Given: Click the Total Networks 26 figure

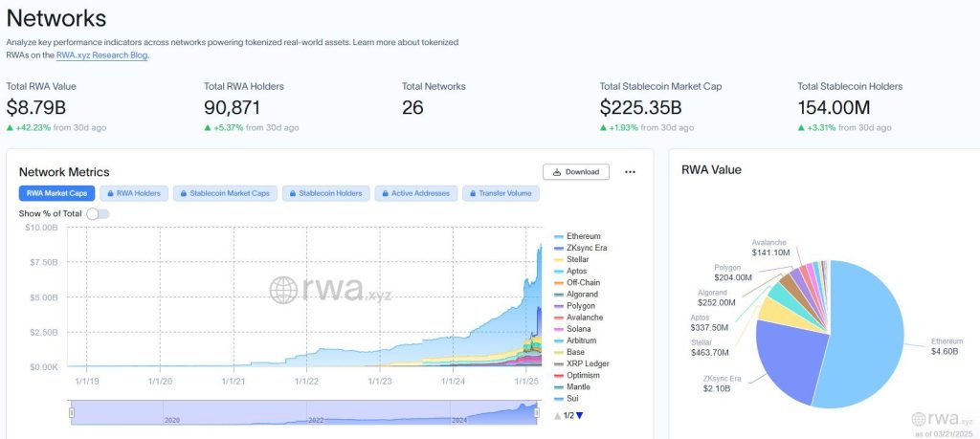Looking at the screenshot, I should click(x=412, y=107).
